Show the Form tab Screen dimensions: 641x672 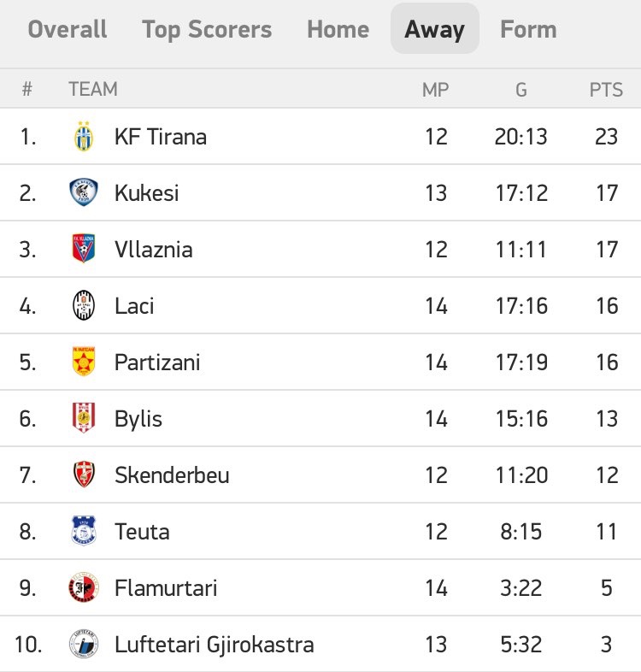tap(528, 29)
